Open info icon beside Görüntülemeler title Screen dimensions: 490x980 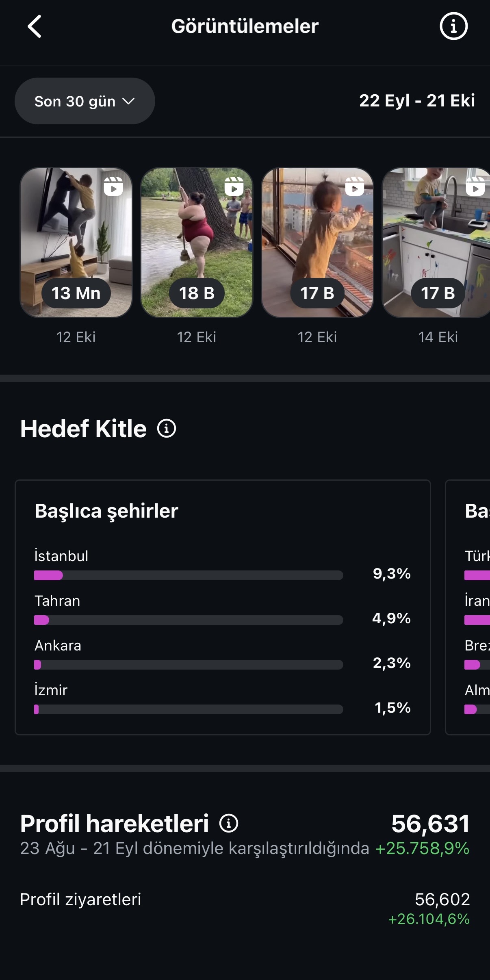pyautogui.click(x=453, y=26)
